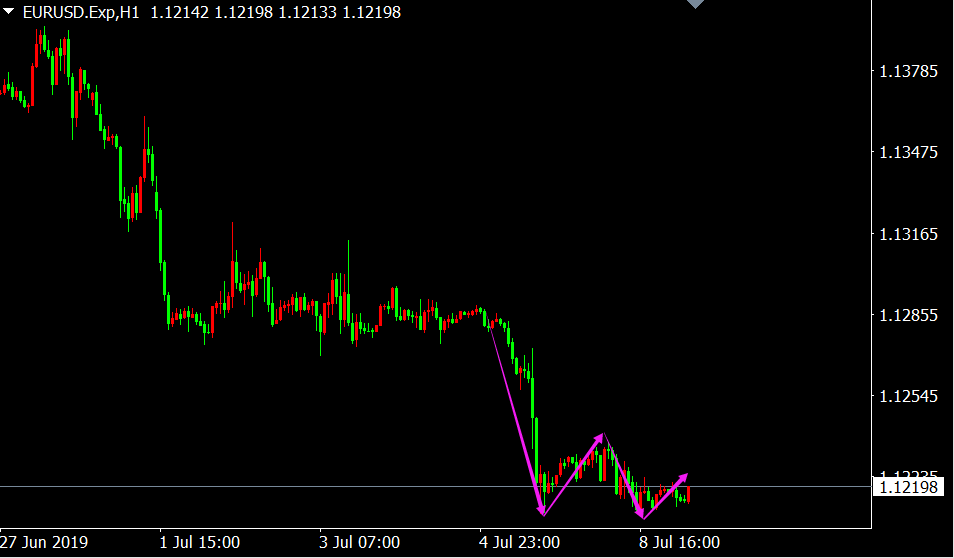The width and height of the screenshot is (954, 558).
Task: Click the gray chart shift triangle marker
Action: pyautogui.click(x=694, y=5)
